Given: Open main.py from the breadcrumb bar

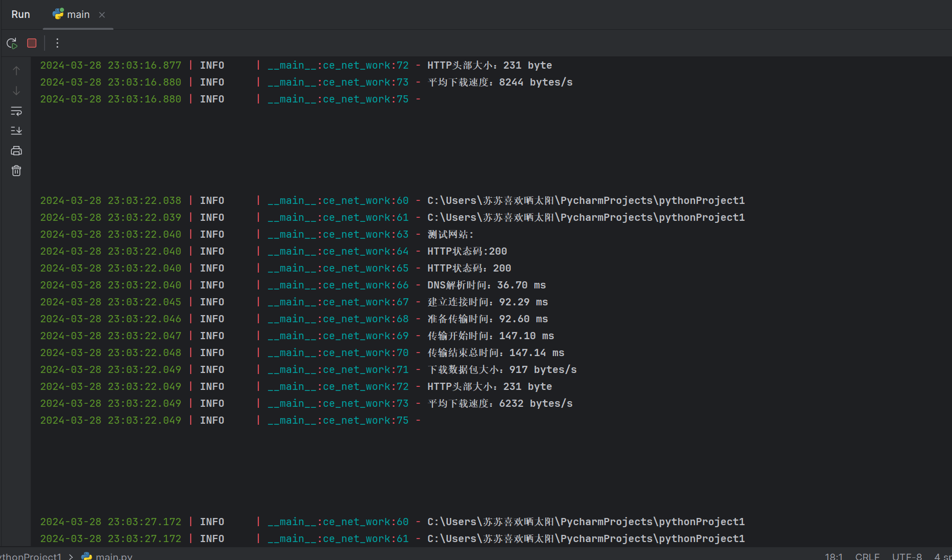Looking at the screenshot, I should (107, 556).
